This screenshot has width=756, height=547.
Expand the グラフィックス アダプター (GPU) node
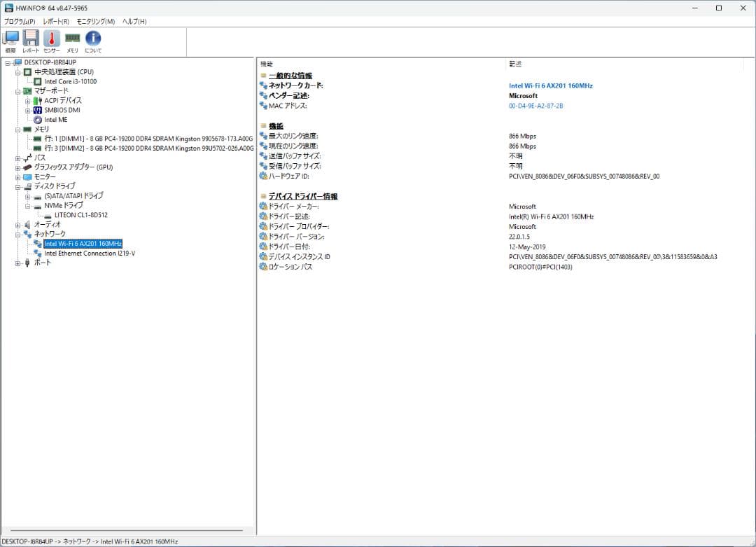click(17, 167)
